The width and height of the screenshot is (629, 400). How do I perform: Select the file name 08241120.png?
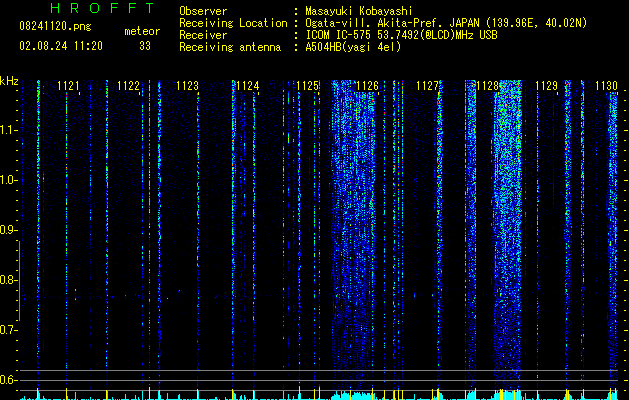click(x=55, y=27)
